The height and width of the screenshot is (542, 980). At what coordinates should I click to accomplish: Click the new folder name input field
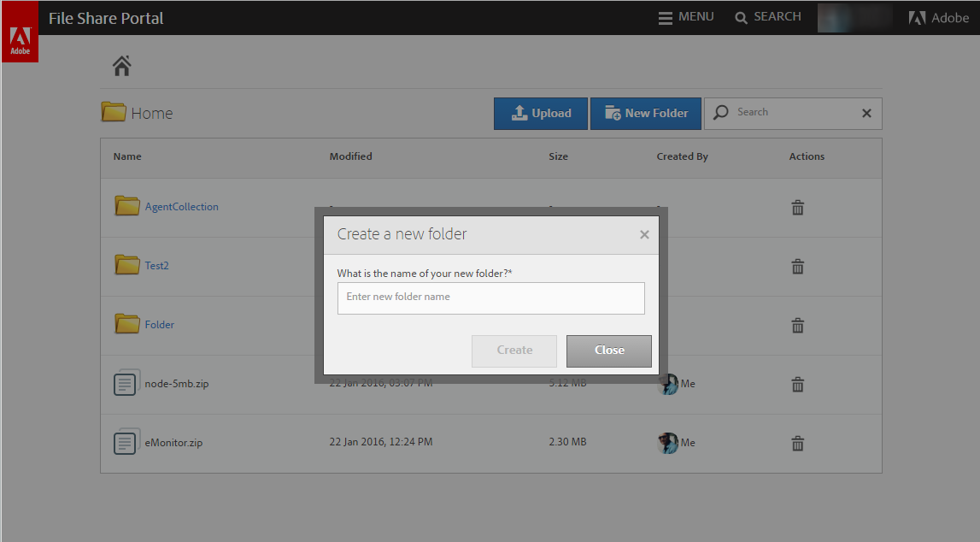point(490,298)
